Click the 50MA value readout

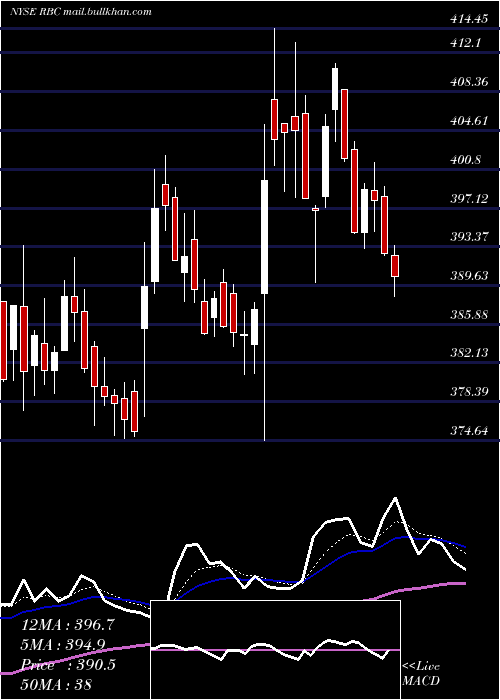[57, 684]
